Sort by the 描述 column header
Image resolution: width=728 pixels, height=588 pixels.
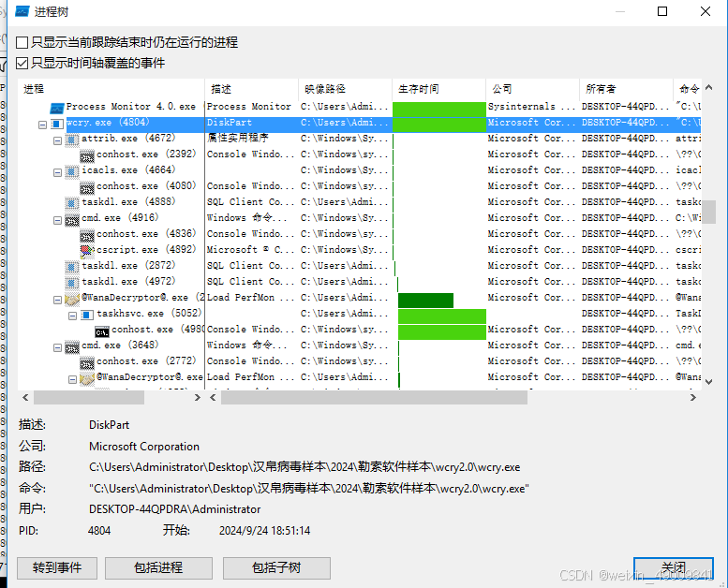tap(252, 89)
